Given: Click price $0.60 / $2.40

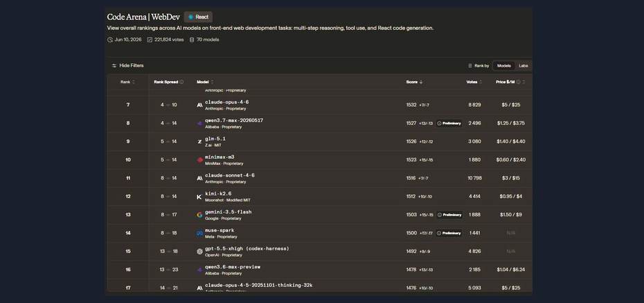Looking at the screenshot, I should coord(510,159).
